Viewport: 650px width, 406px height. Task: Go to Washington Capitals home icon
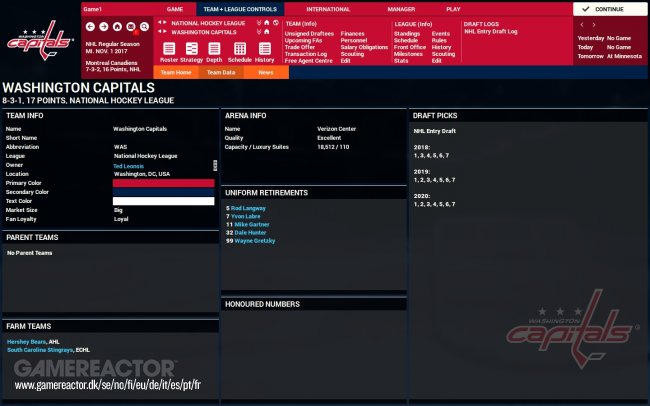[x=267, y=32]
